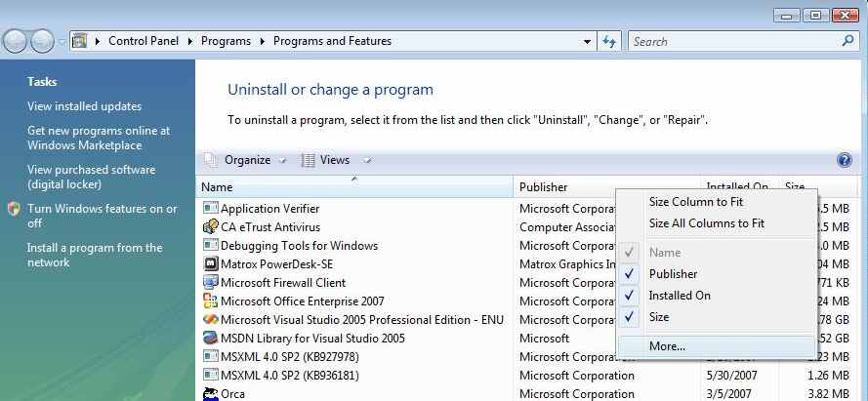Select Size All Columns to Fit
This screenshot has height=401, width=868.
coord(706,223)
